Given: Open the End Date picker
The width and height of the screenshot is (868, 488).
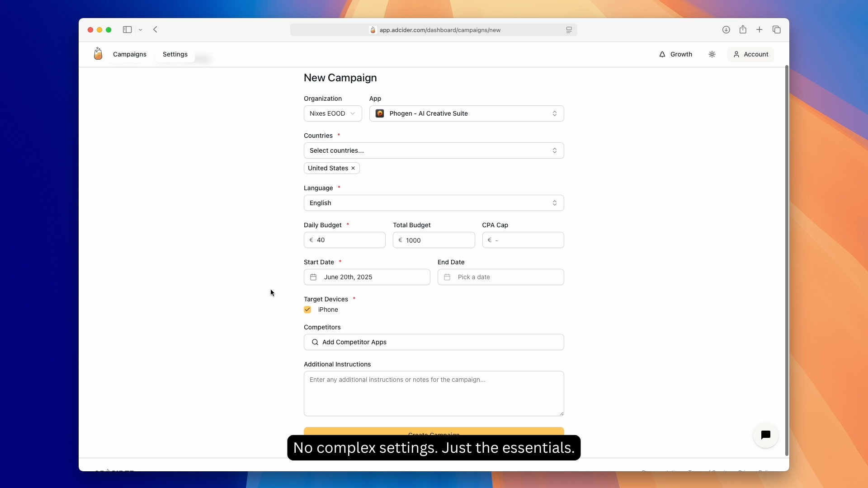Looking at the screenshot, I should pos(501,277).
